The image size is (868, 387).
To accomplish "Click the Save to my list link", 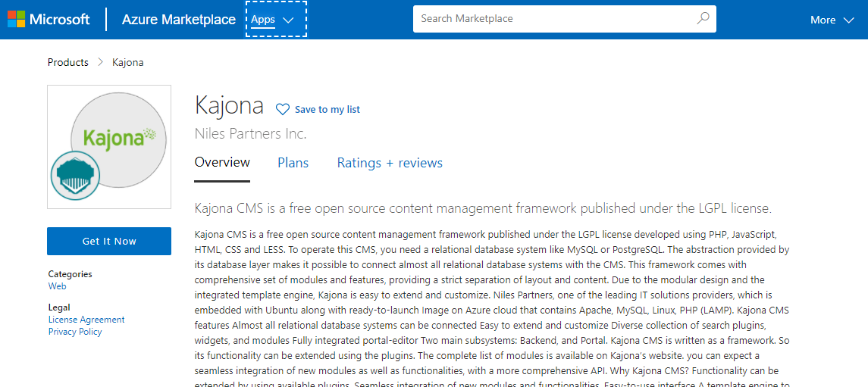I will click(x=327, y=110).
